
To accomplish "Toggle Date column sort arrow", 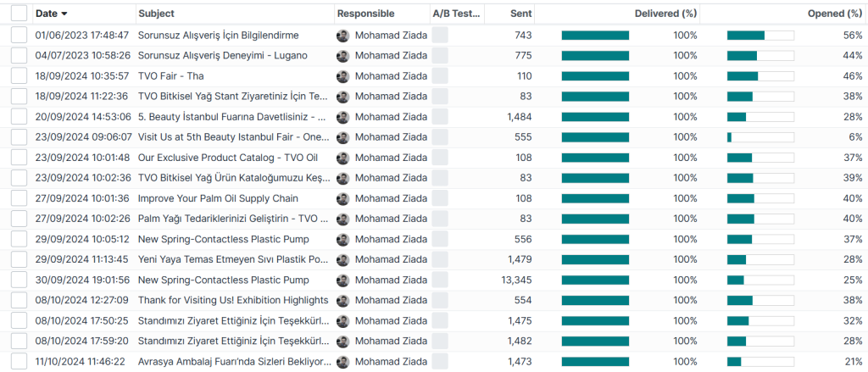I will coord(64,14).
